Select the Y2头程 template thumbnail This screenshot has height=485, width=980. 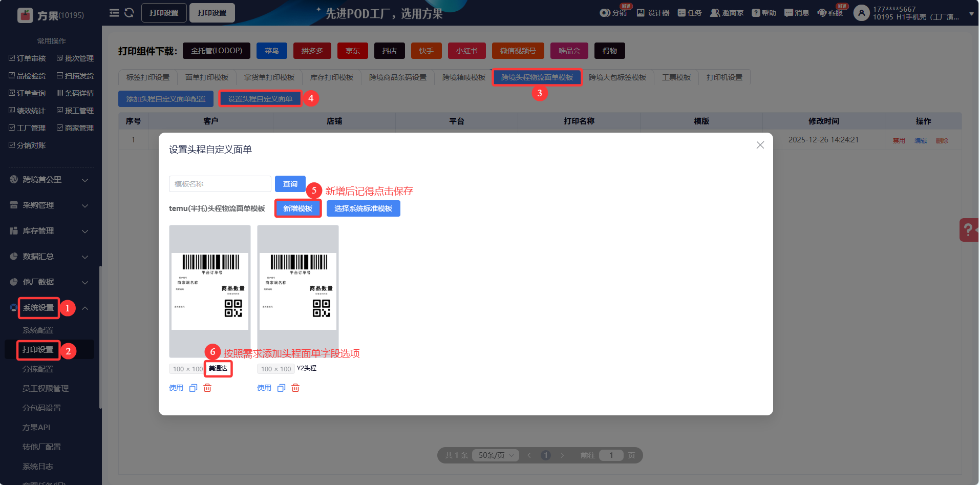298,291
